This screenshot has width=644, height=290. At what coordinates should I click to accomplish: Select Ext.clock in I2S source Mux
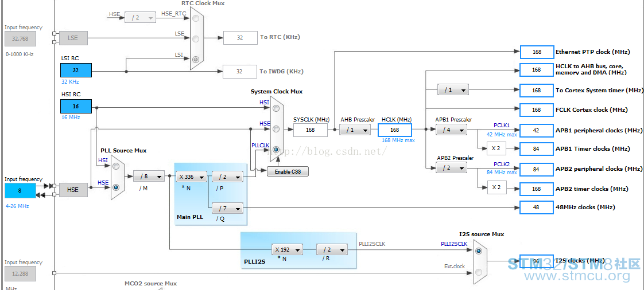[x=479, y=271]
